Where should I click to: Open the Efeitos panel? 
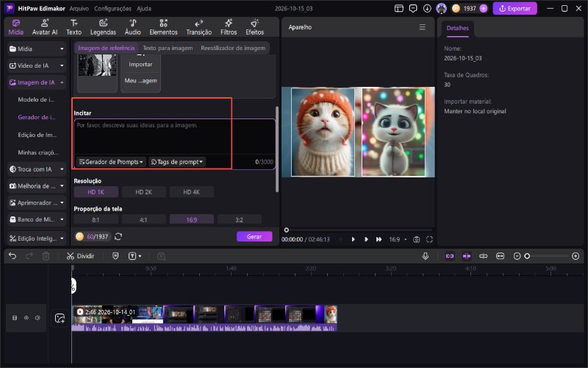(254, 27)
